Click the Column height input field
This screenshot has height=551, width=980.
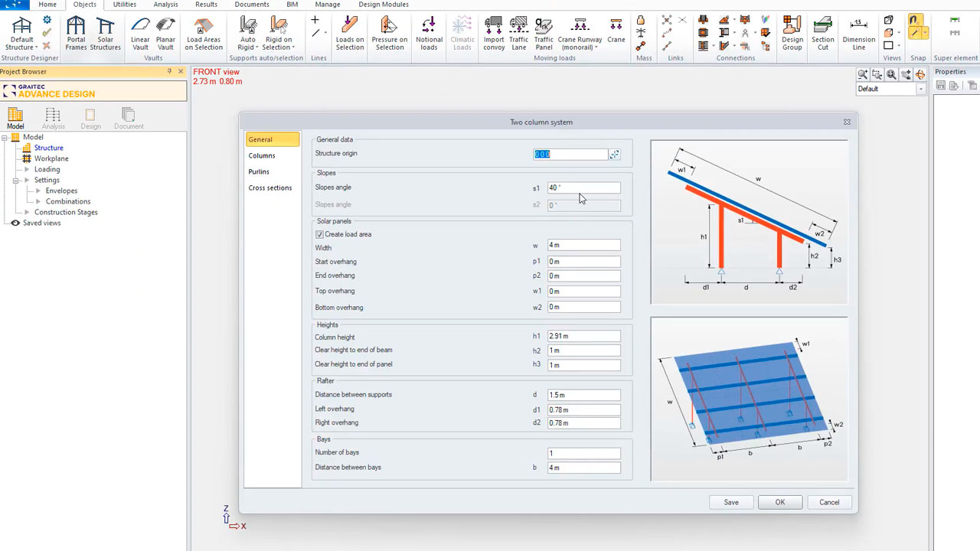pyautogui.click(x=583, y=336)
